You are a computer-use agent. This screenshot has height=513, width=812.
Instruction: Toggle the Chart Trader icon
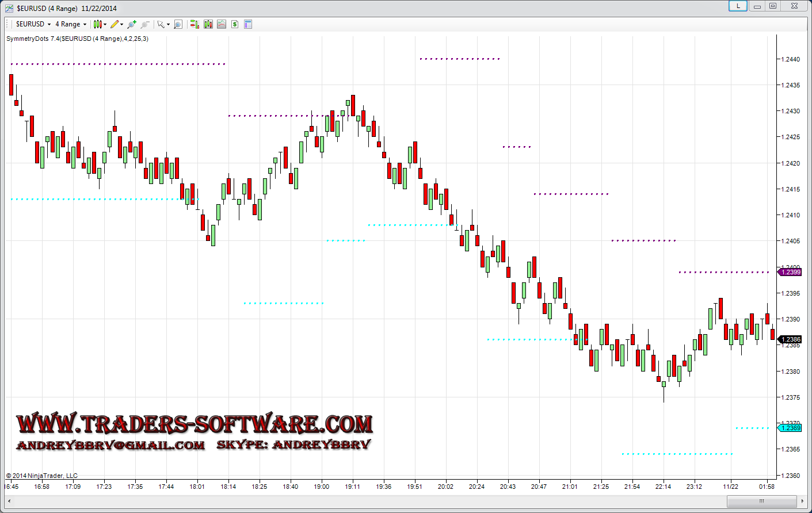(x=195, y=24)
